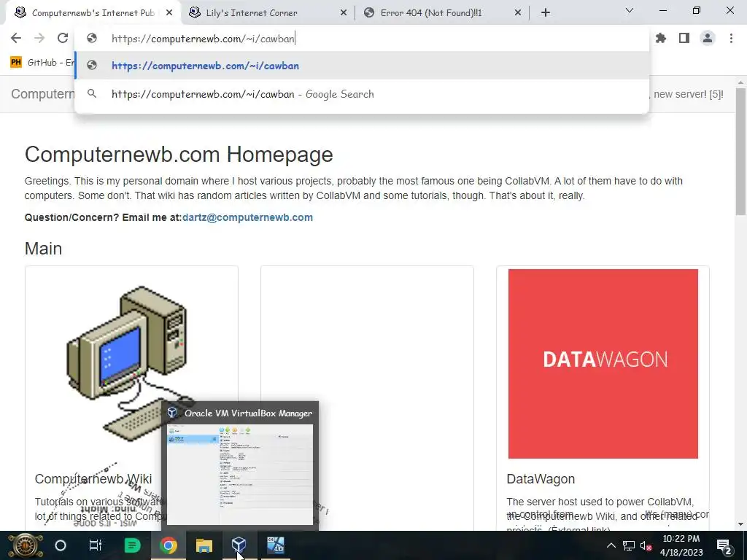Click the Computernewb.com Homepage heading
Screen dimensions: 747x560
point(179,155)
